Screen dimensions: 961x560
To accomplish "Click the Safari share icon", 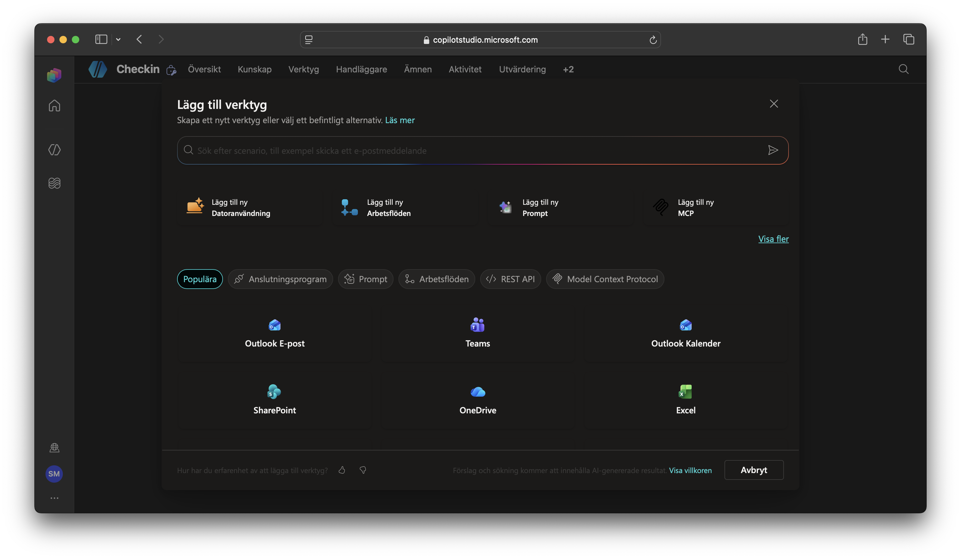I will coord(863,39).
